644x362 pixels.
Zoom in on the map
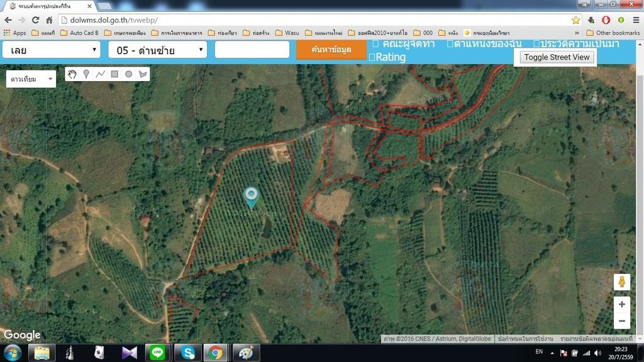tap(622, 305)
